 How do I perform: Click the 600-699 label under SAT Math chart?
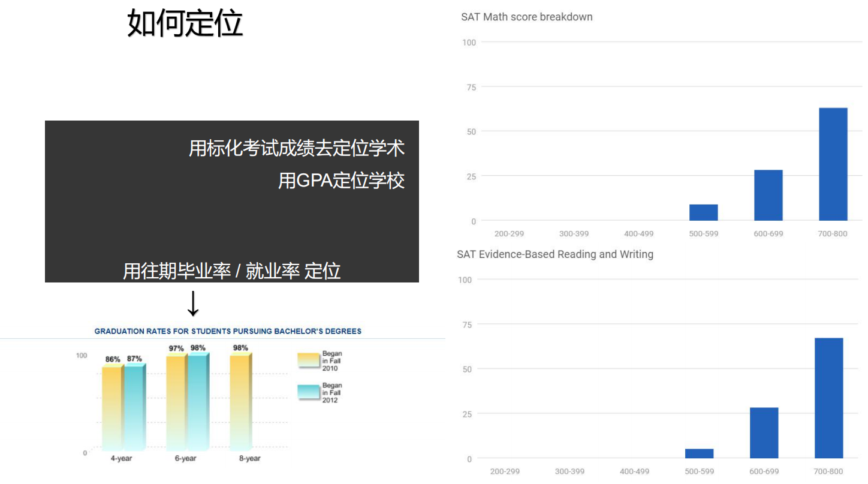coord(768,233)
